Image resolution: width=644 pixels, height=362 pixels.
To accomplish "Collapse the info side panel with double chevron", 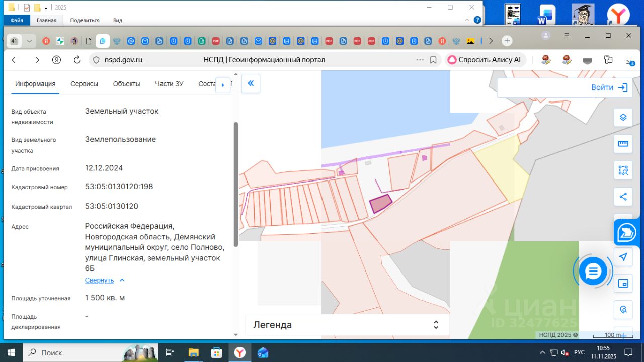I will pyautogui.click(x=251, y=83).
